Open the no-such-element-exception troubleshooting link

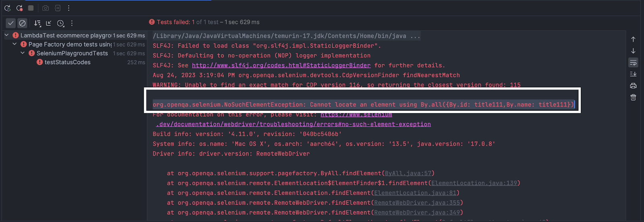coord(293,124)
